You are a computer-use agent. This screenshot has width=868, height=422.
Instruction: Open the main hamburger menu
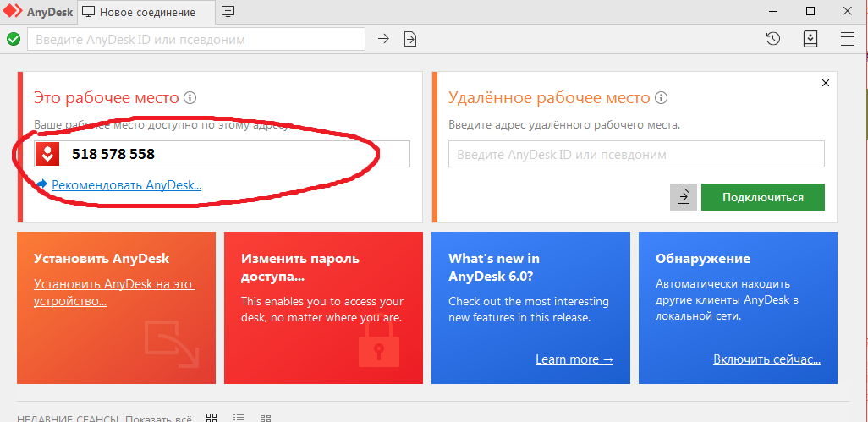848,39
